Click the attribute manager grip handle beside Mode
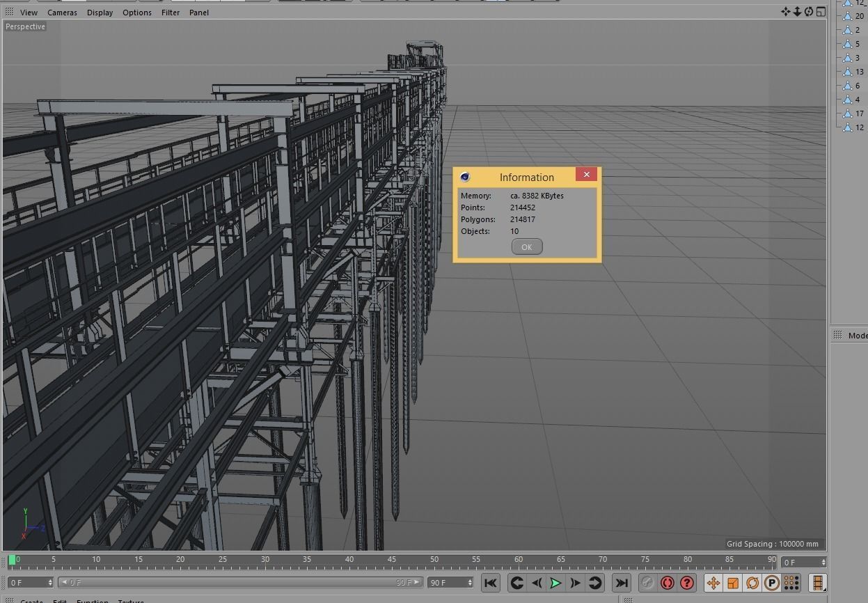 click(837, 335)
